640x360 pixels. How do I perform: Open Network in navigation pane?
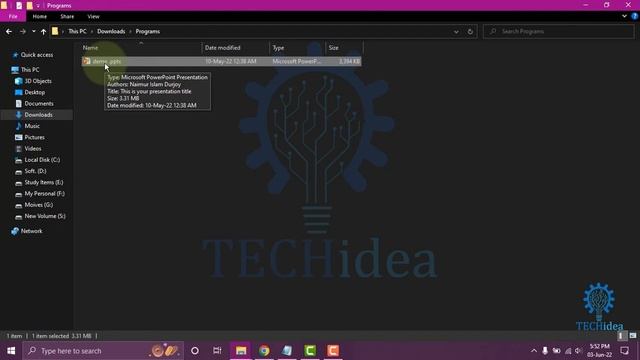[x=31, y=231]
